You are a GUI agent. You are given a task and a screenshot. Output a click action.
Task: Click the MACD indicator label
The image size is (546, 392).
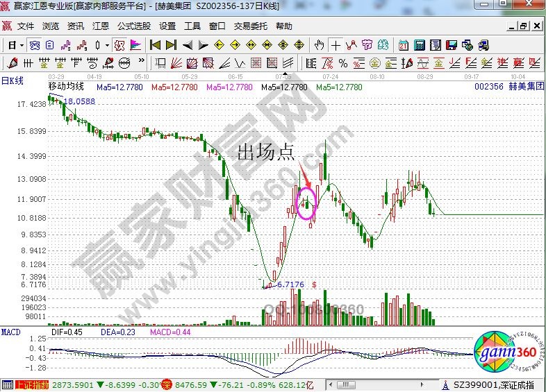pyautogui.click(x=11, y=332)
